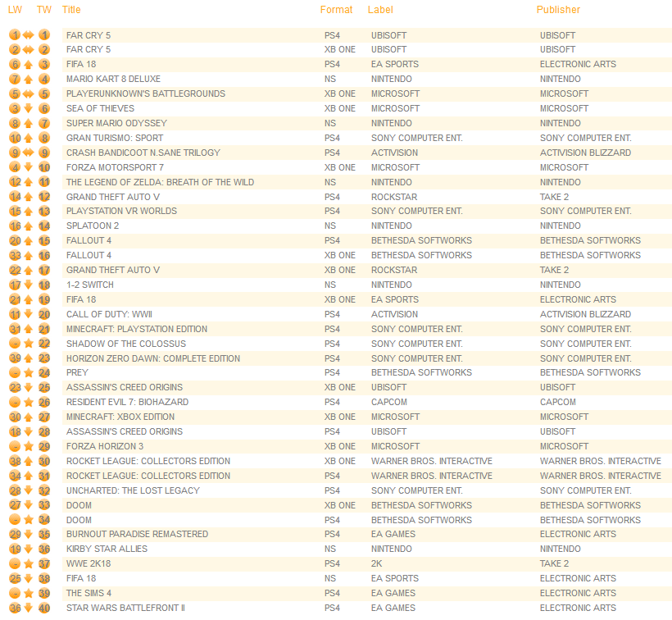Screen dimensions: 672x620
Task: Click the star icon next to WWE 2K18
Action: click(x=29, y=564)
